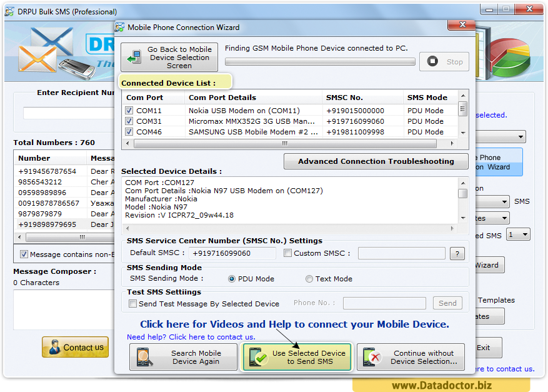The image size is (548, 392).
Task: Click the SMSC No. column header
Action: pos(362,98)
